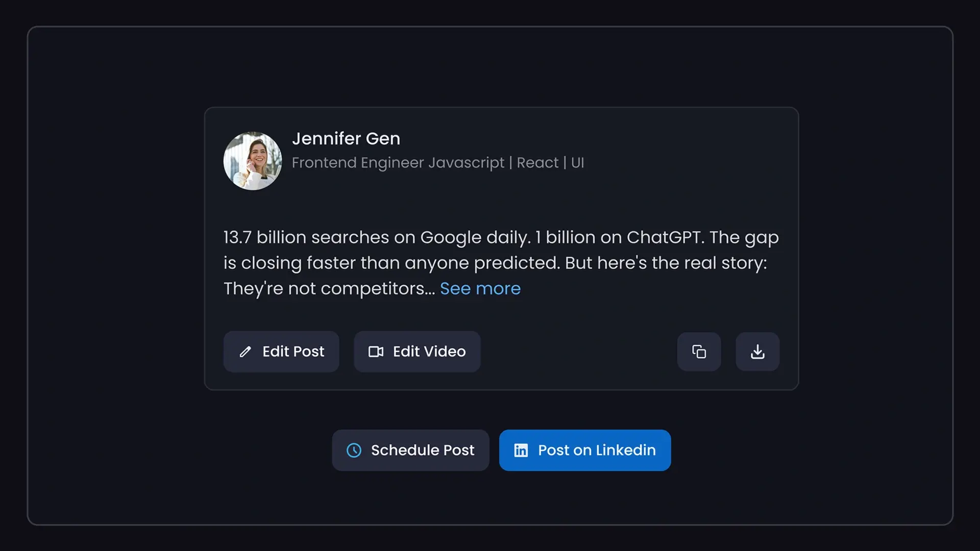Click the LinkedIn logo on the blue button
Viewport: 980px width, 551px height.
pos(521,450)
